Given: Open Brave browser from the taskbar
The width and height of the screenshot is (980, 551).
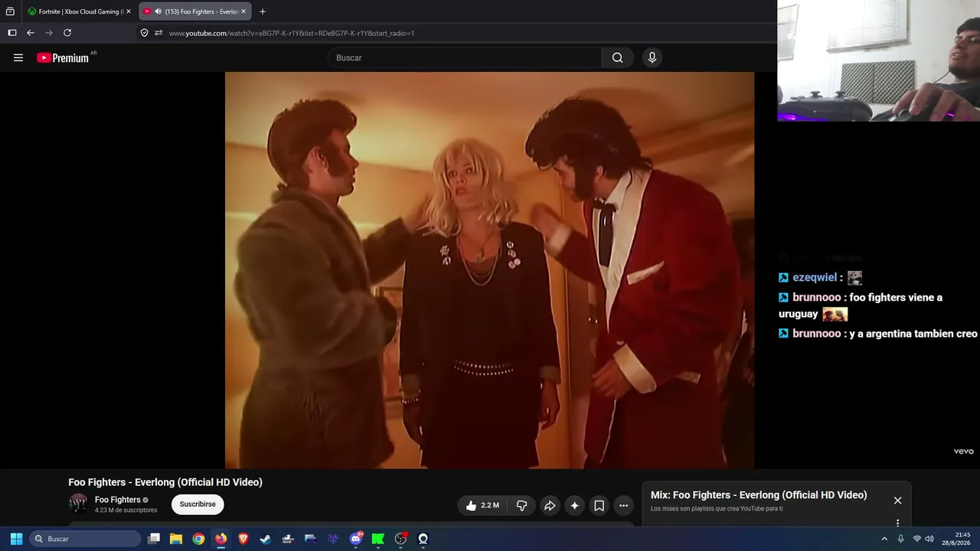Looking at the screenshot, I should click(243, 539).
